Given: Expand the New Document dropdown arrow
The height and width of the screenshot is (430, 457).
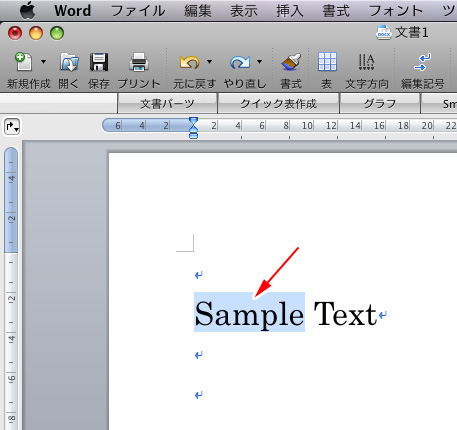Looking at the screenshot, I should click(43, 62).
